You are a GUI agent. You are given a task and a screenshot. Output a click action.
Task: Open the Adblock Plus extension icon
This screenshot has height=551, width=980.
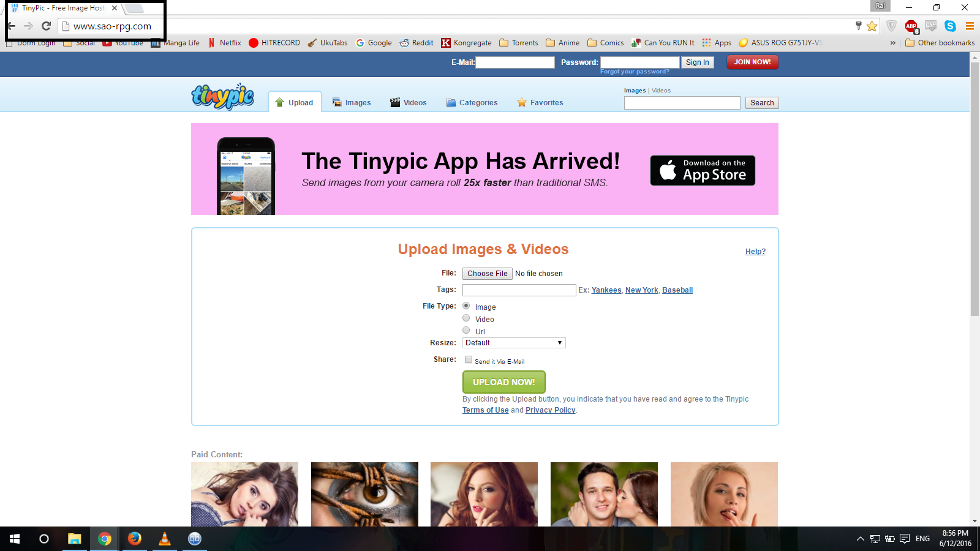coord(911,26)
